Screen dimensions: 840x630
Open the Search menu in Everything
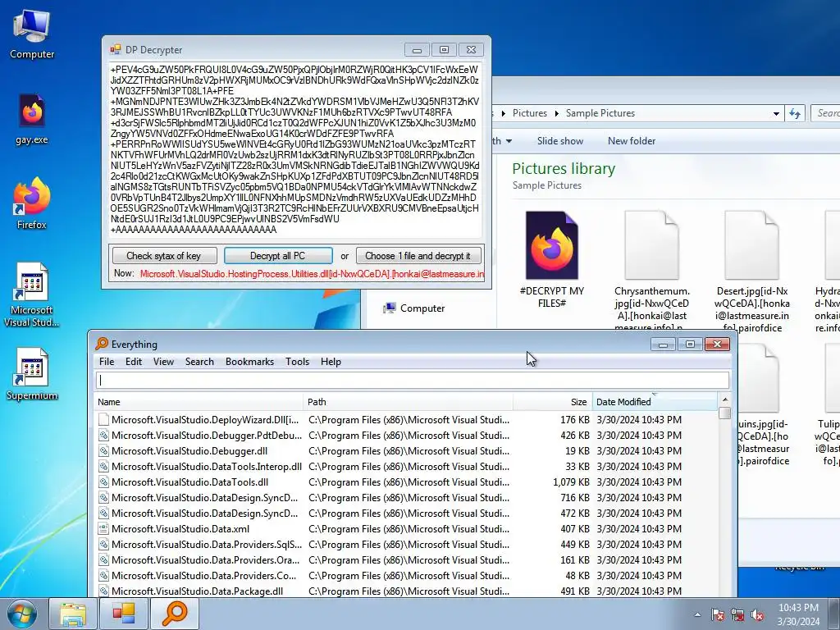tap(199, 362)
